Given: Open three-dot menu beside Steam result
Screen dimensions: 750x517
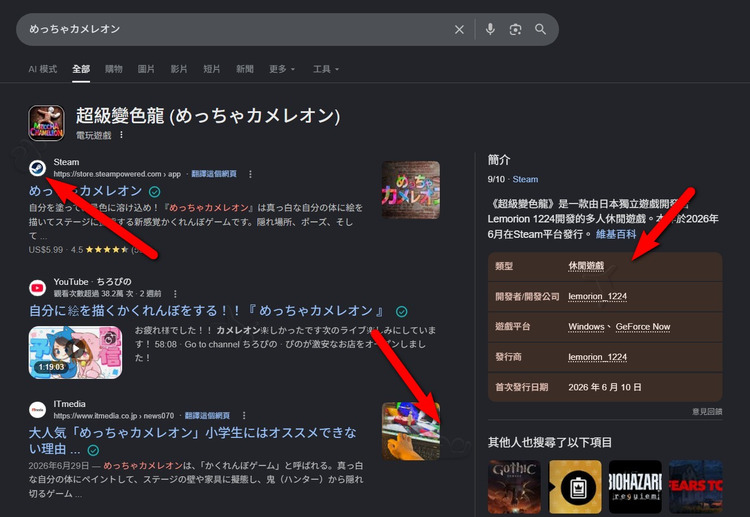Looking at the screenshot, I should (250, 174).
